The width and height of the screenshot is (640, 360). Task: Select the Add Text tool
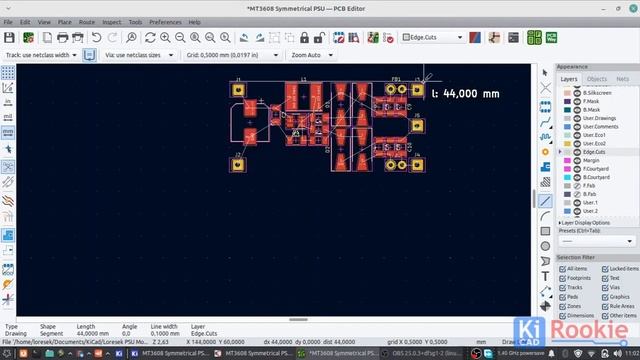(x=545, y=276)
